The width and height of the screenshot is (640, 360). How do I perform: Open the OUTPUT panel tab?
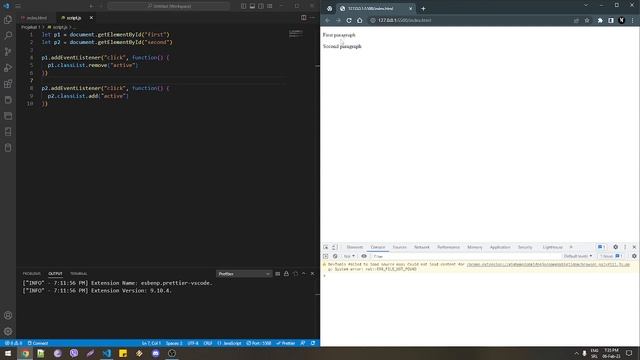click(55, 273)
